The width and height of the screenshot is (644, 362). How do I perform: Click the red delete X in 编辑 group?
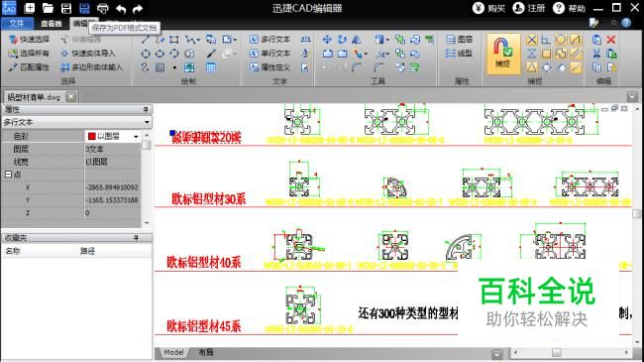[611, 40]
